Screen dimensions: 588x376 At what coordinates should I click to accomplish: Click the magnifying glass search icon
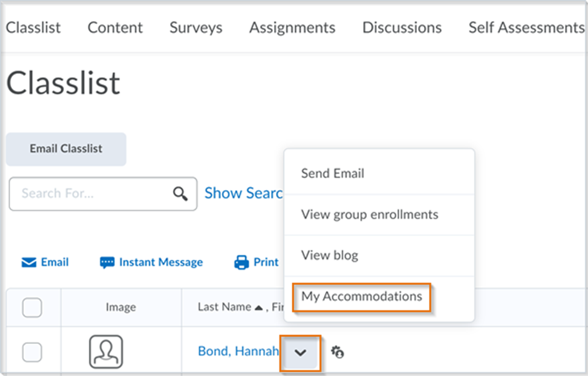tap(180, 194)
